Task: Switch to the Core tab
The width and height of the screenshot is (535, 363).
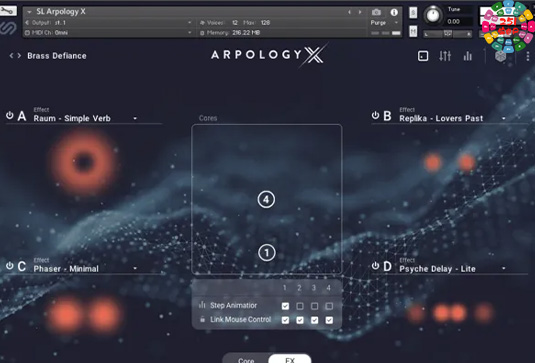Action: tap(246, 360)
